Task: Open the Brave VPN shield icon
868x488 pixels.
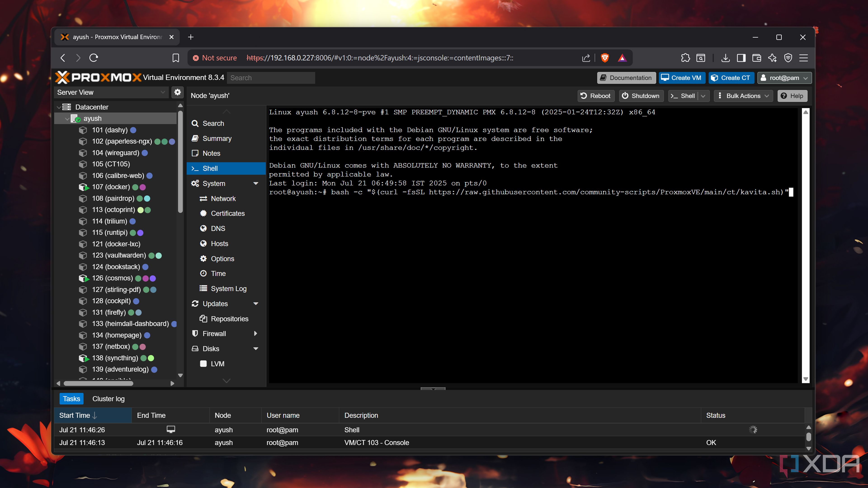Action: click(x=788, y=58)
